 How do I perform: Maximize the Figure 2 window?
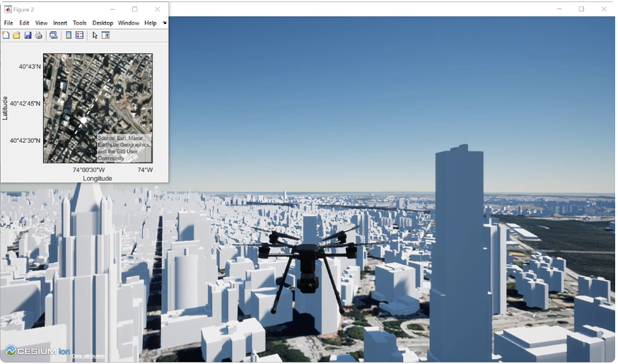(135, 9)
